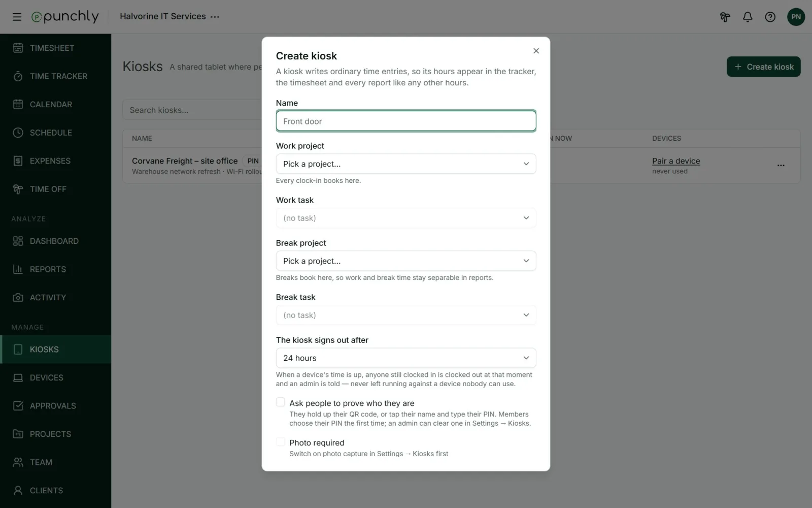The height and width of the screenshot is (508, 812).
Task: Click the PIN badge on Corvane Freight row
Action: pos(253,161)
